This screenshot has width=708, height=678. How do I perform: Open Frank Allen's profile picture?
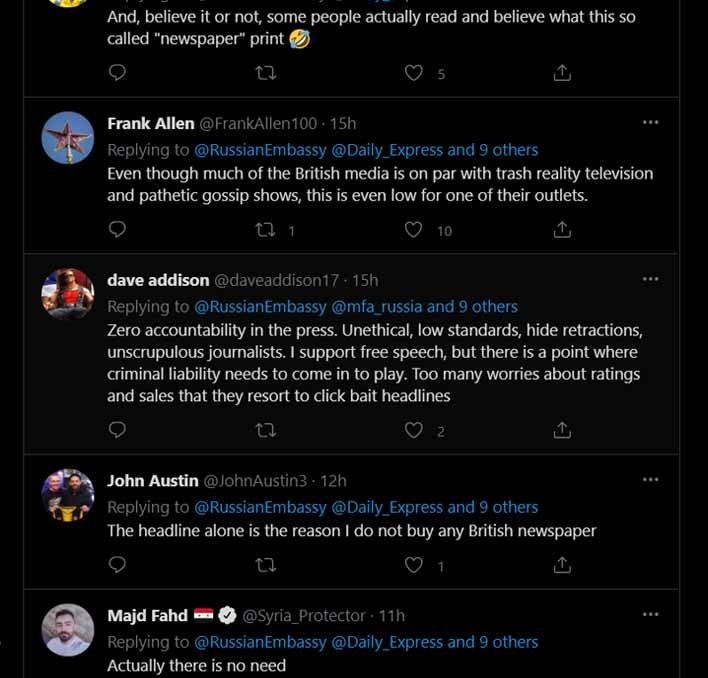point(68,139)
